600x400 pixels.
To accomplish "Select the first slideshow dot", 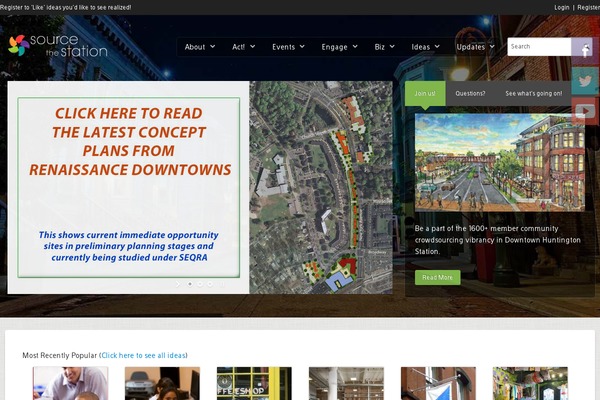I will pos(190,284).
